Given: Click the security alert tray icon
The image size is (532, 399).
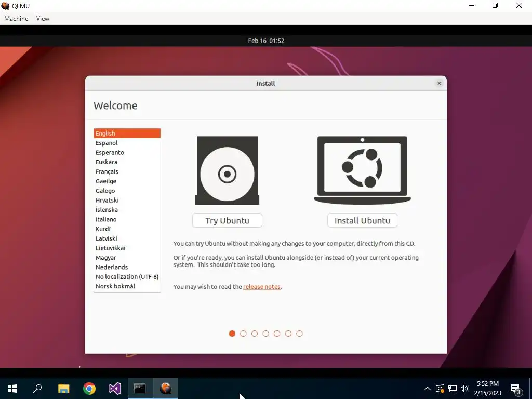Looking at the screenshot, I should (440, 389).
